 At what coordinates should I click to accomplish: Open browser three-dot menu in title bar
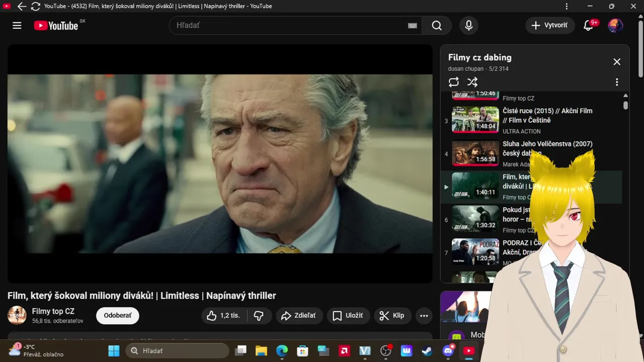tap(567, 6)
